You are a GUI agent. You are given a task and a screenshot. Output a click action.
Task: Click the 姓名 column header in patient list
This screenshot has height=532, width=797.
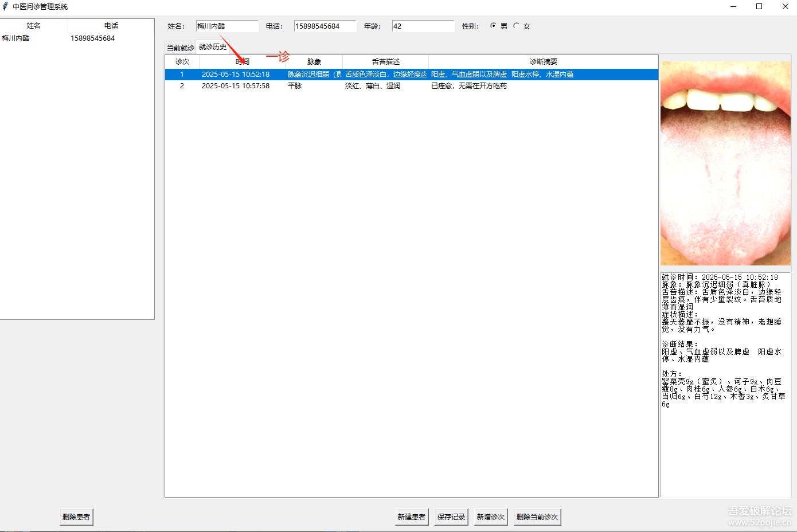point(34,26)
